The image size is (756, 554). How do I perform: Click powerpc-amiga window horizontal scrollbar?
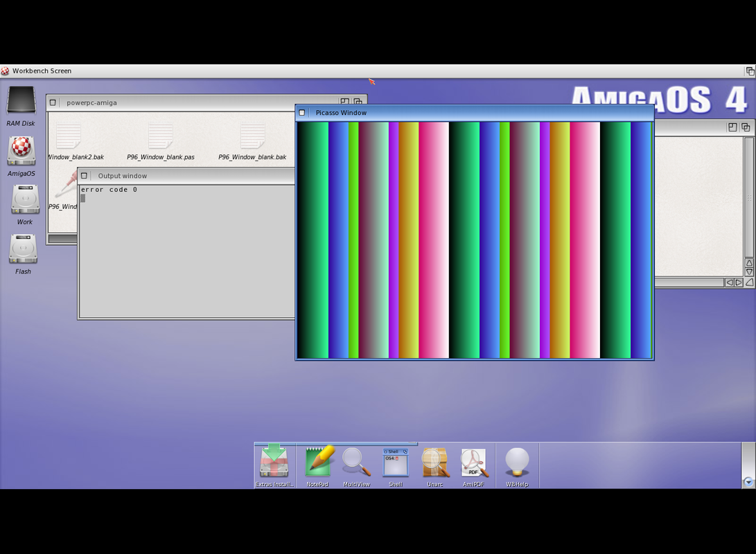(62, 239)
